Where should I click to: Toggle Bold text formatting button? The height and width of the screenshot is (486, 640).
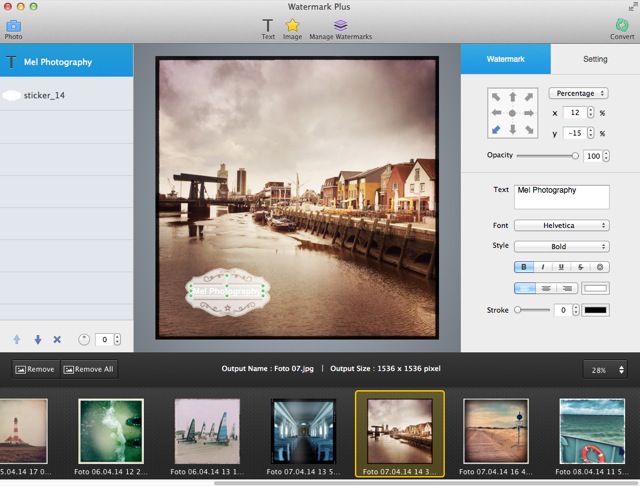click(x=524, y=267)
